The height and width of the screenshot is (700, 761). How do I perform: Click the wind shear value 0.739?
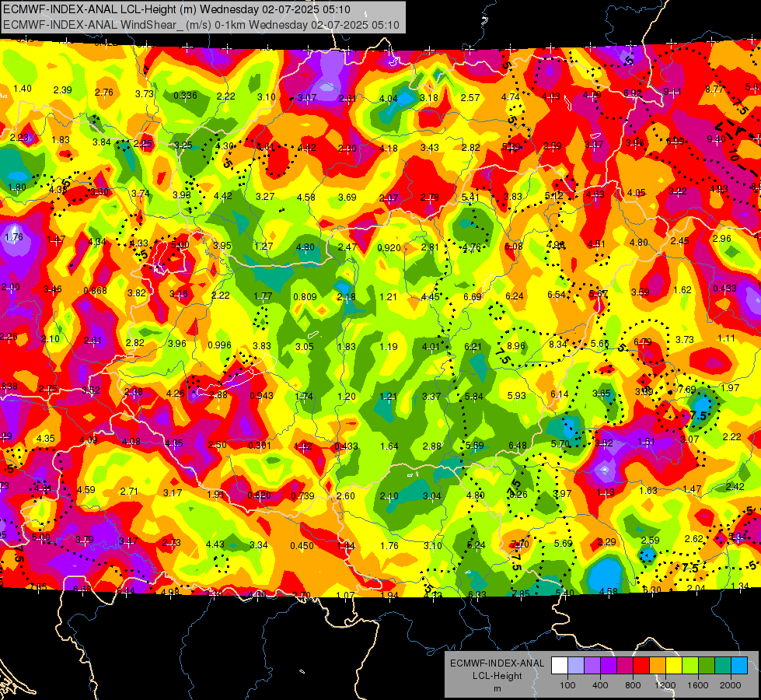[303, 496]
